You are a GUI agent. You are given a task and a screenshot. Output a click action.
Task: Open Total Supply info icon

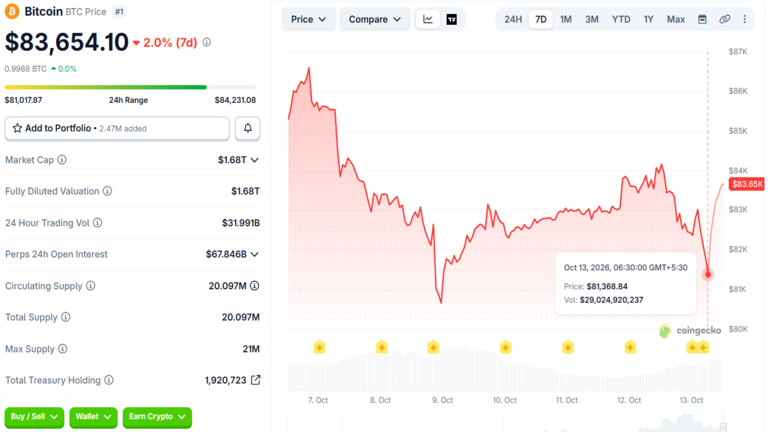tap(66, 317)
